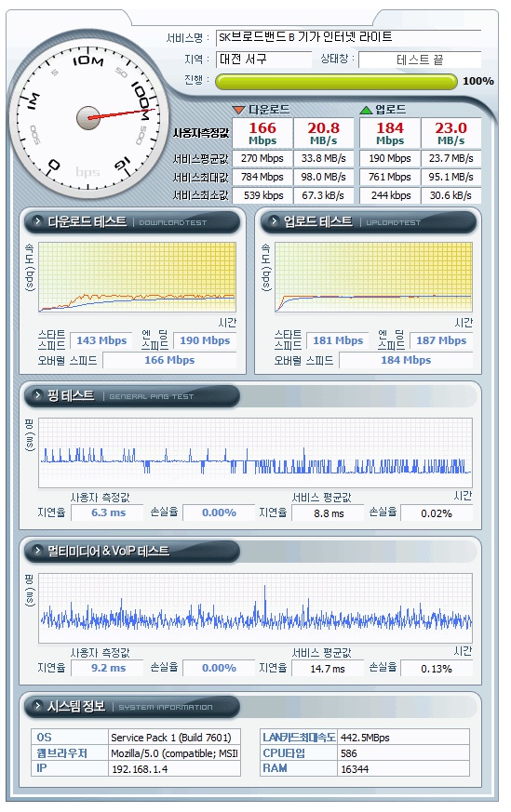This screenshot has height=812, width=511.
Task: Click the 23.0 MB/s upload value
Action: [x=450, y=133]
